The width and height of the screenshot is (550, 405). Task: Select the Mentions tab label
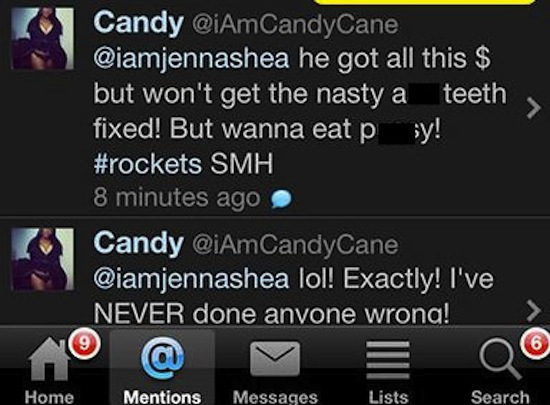tap(162, 397)
